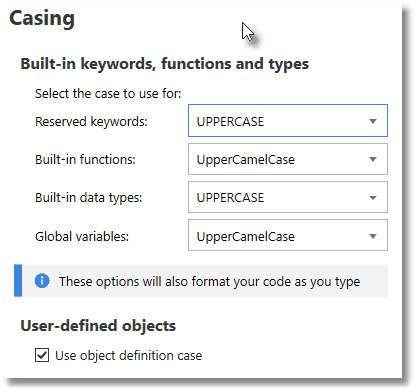The width and height of the screenshot is (416, 392).
Task: Click the Reserved keywords label
Action: (x=91, y=122)
